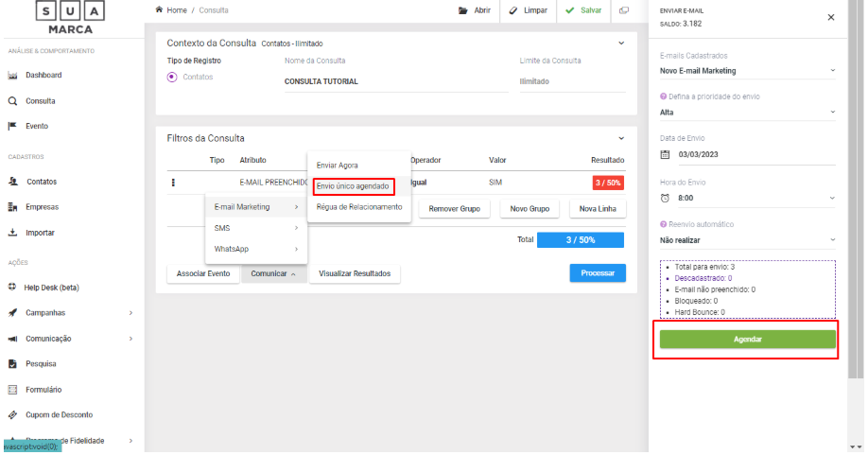Expand the priority dropdown set to Alta
This screenshot has width=868, height=455.
pyautogui.click(x=747, y=113)
